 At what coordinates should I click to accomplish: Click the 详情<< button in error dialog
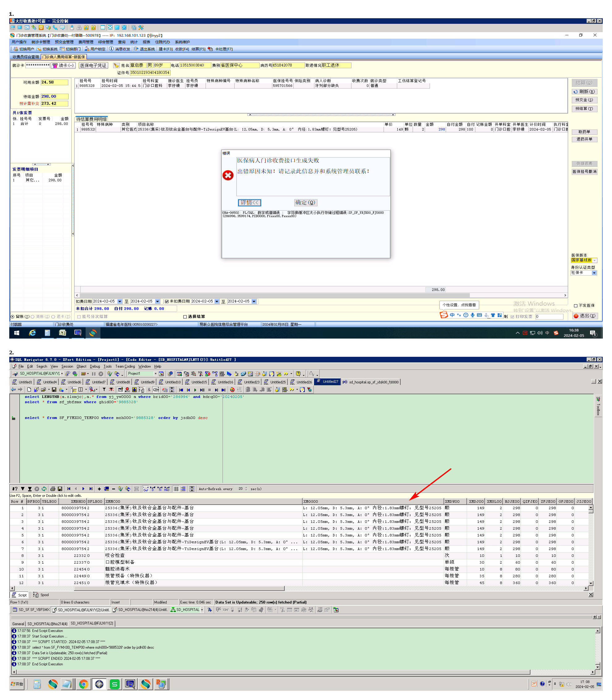click(249, 203)
